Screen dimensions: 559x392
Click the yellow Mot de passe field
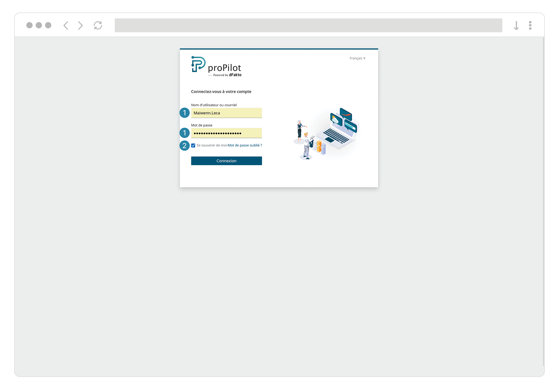pyautogui.click(x=226, y=133)
